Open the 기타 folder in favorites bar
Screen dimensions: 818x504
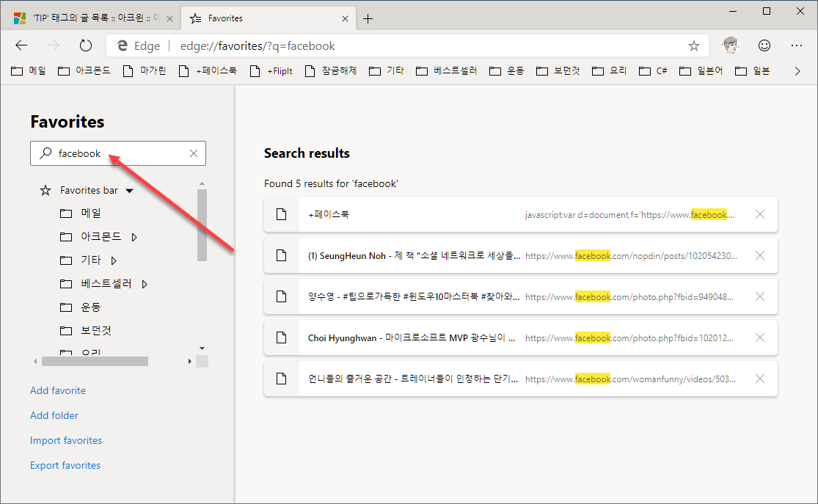point(387,71)
